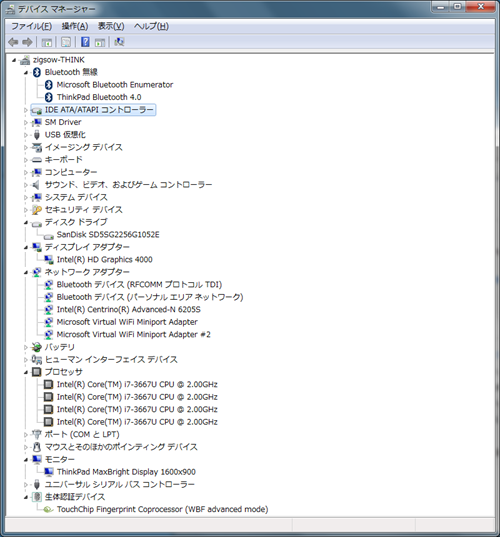Collapse the モニター node
This screenshot has height=537, width=500.
click(26, 460)
